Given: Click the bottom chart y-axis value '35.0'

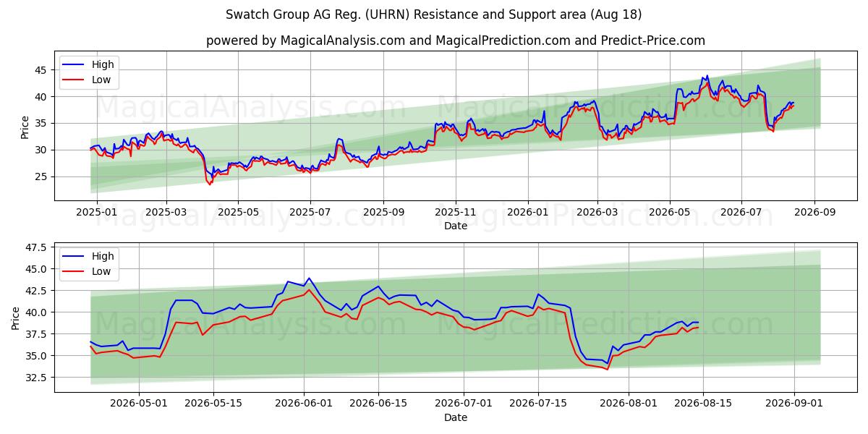Looking at the screenshot, I should pyautogui.click(x=37, y=356).
